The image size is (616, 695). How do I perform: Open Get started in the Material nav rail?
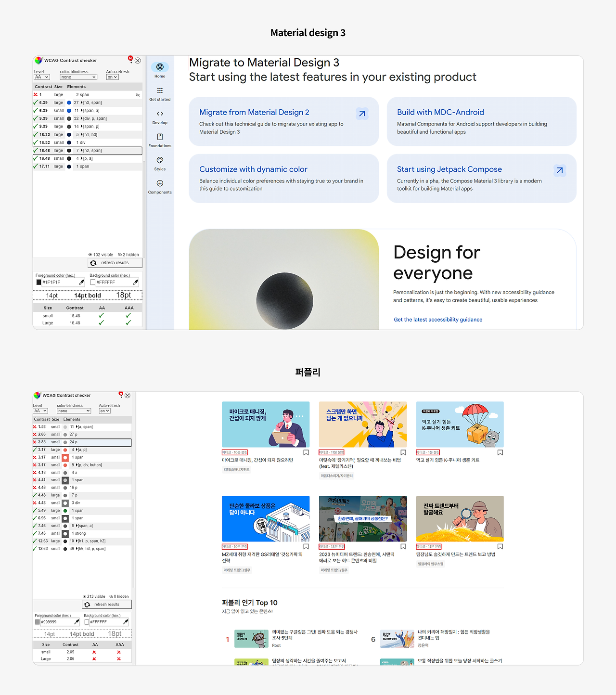pos(160,93)
